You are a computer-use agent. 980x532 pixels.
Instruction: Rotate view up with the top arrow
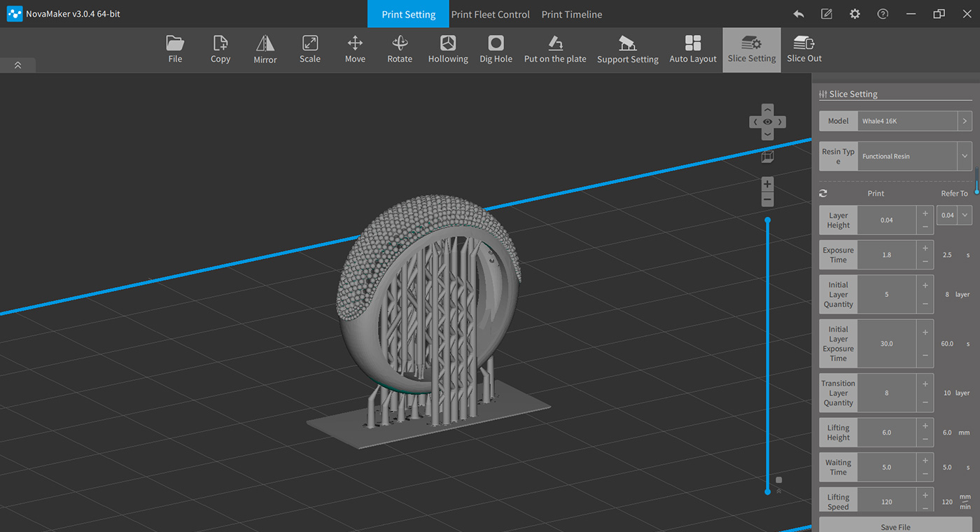click(x=767, y=110)
